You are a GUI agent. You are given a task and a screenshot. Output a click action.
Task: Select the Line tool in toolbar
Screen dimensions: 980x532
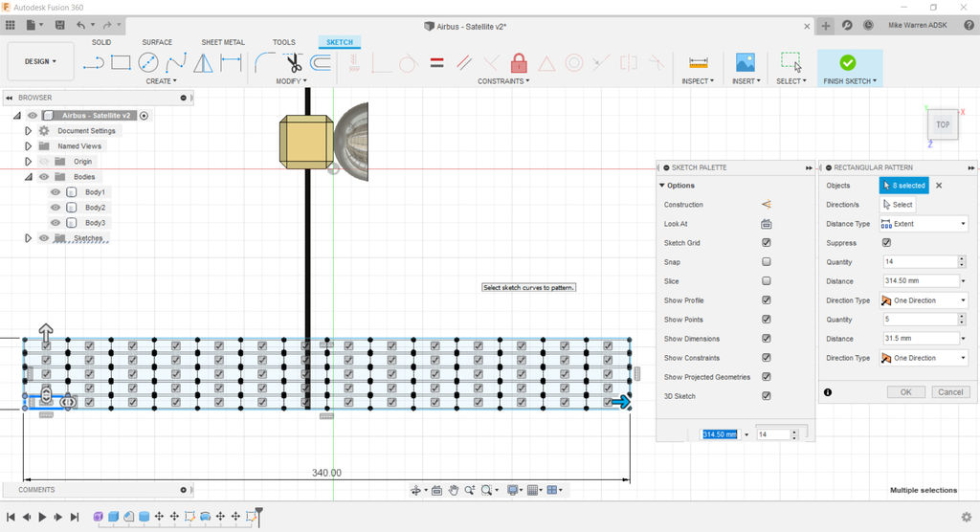[93, 63]
